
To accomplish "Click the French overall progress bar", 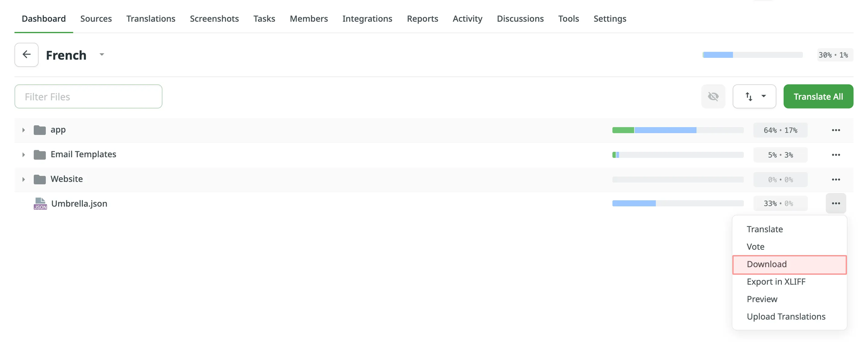I will pyautogui.click(x=753, y=55).
